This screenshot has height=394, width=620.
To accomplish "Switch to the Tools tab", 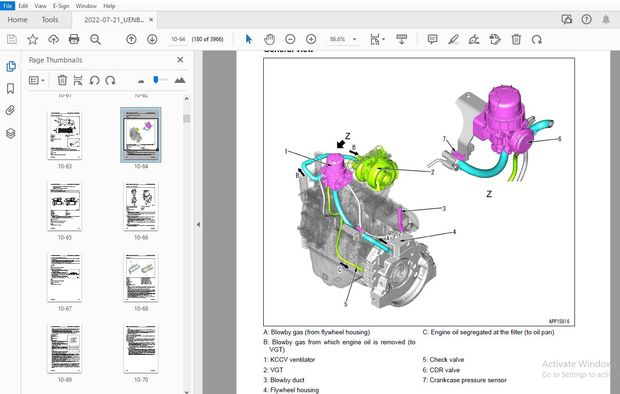I will (x=50, y=19).
